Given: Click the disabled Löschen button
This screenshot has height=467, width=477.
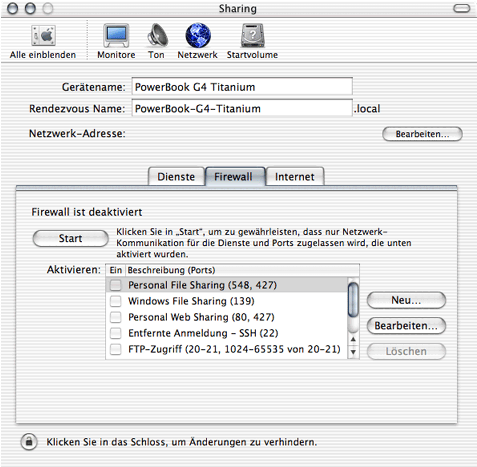Looking at the screenshot, I should 406,351.
